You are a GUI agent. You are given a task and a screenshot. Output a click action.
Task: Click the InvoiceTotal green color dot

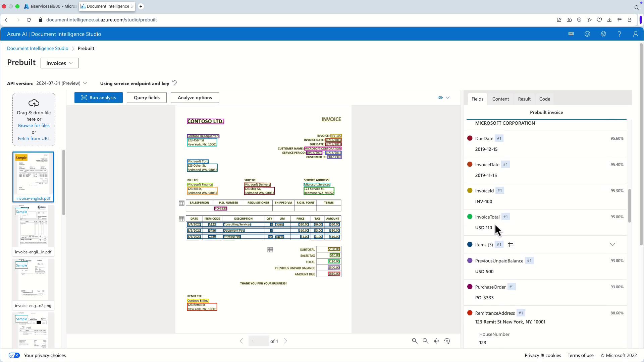click(x=470, y=217)
